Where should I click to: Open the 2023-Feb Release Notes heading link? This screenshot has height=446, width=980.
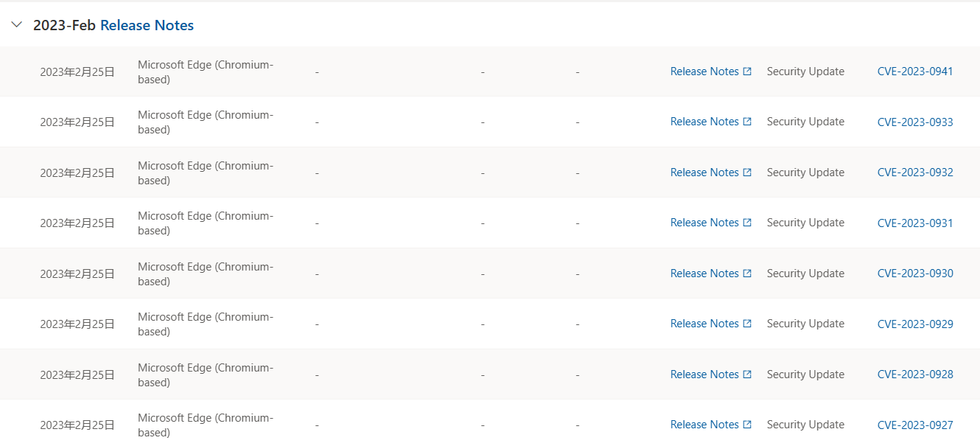click(x=147, y=25)
